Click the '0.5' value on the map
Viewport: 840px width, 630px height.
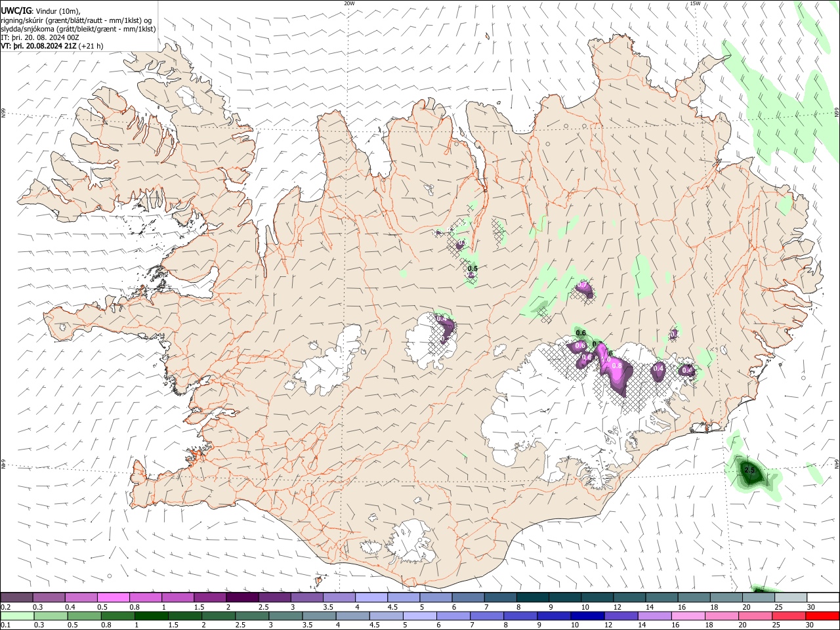tap(472, 269)
